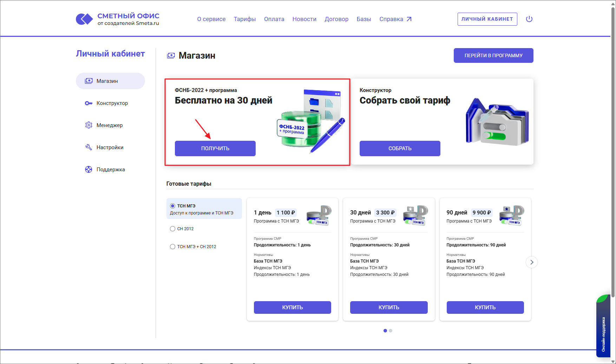
Task: Click the ФСНБ-2022 database illustration
Action: coord(308,121)
